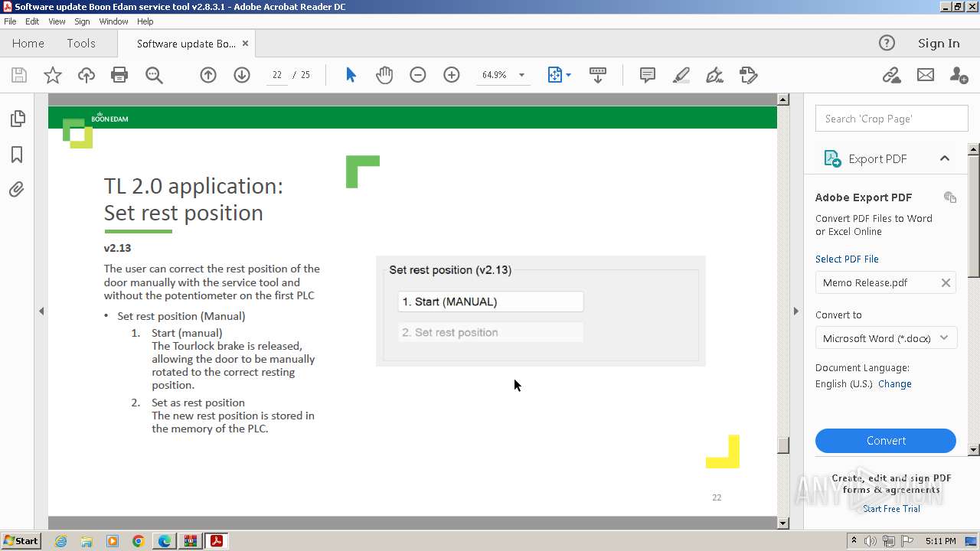Click the Select PDF File link
980x551 pixels.
pos(847,259)
